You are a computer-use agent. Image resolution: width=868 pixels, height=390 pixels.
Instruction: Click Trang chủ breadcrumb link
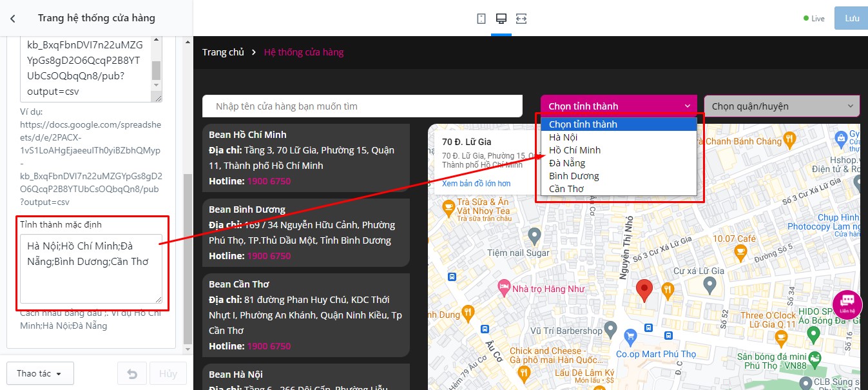(x=223, y=52)
